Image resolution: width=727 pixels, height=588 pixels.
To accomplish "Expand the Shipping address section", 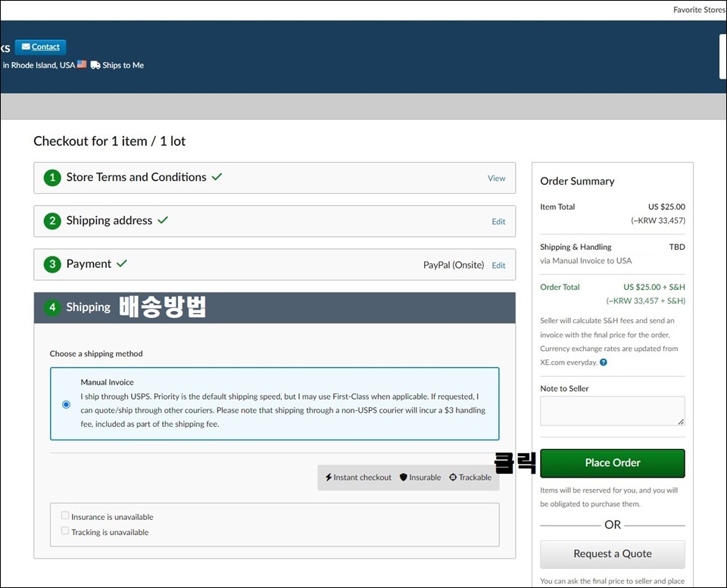I will point(274,222).
